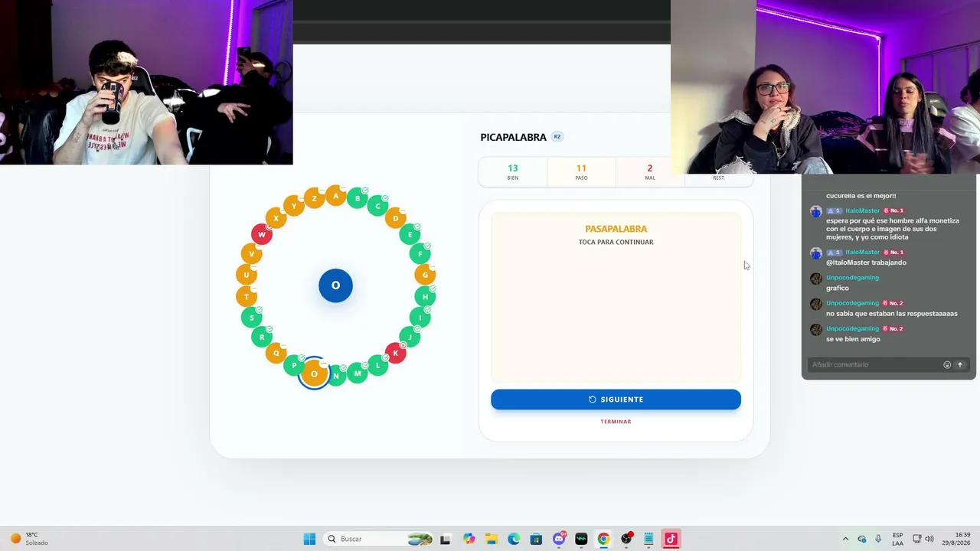Select letter Y on the wheel
This screenshot has height=551, width=980.
click(x=294, y=206)
